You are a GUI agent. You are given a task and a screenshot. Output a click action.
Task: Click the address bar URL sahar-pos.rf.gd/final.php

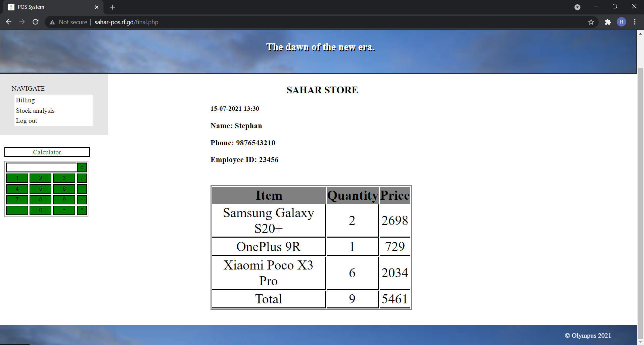(x=126, y=22)
